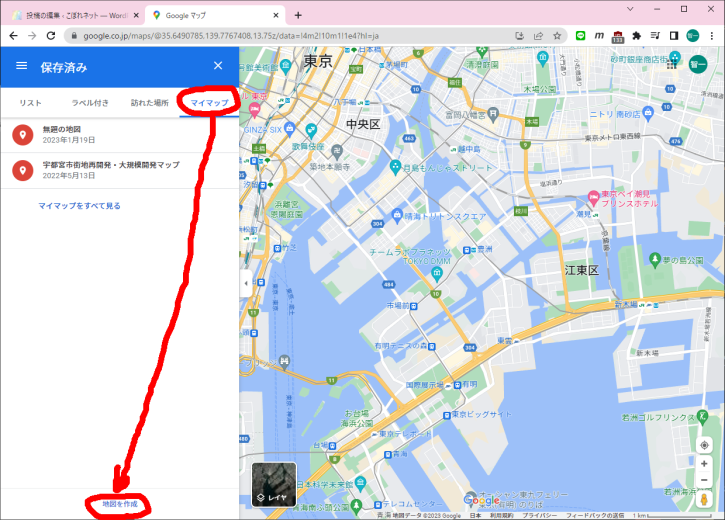
Task: Open Street View pegman
Action: click(x=704, y=500)
